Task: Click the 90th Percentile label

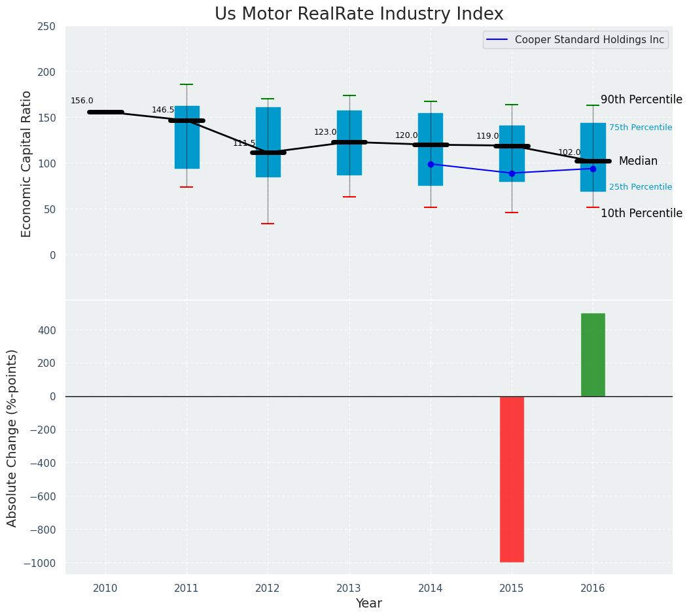Action: 641,100
